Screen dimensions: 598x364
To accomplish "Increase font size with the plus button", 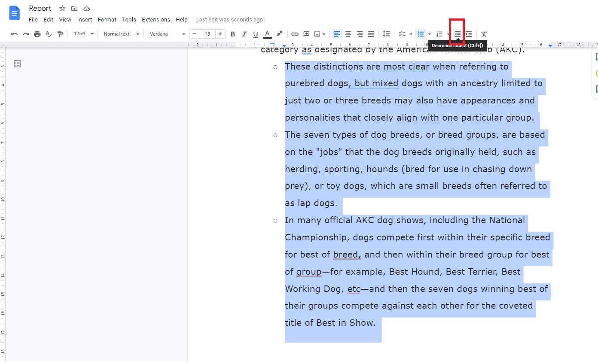I will (x=220, y=34).
